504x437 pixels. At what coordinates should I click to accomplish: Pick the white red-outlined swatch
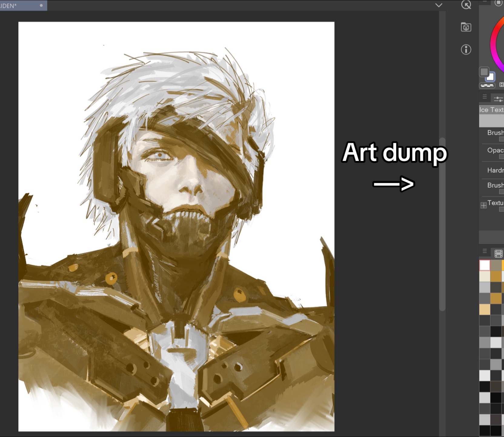coord(485,265)
